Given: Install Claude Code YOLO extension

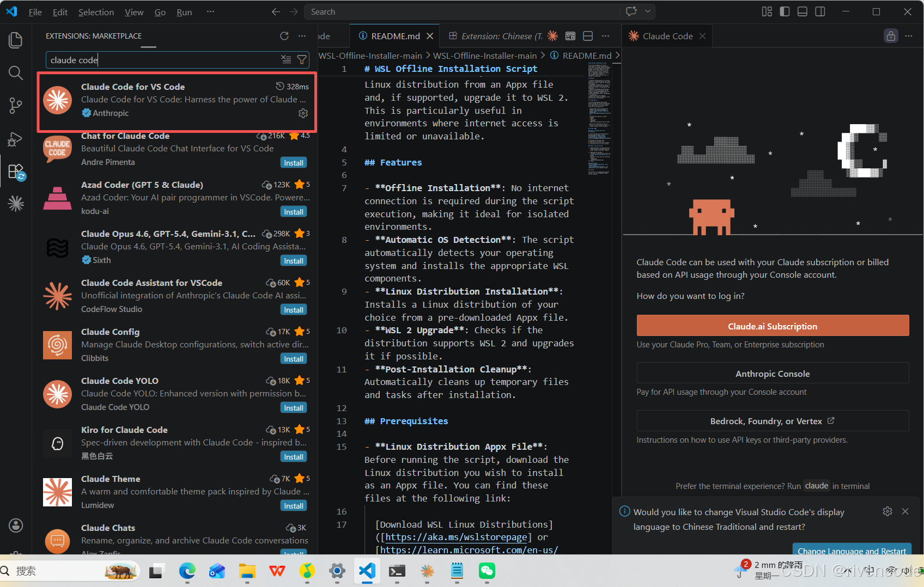Looking at the screenshot, I should point(294,408).
